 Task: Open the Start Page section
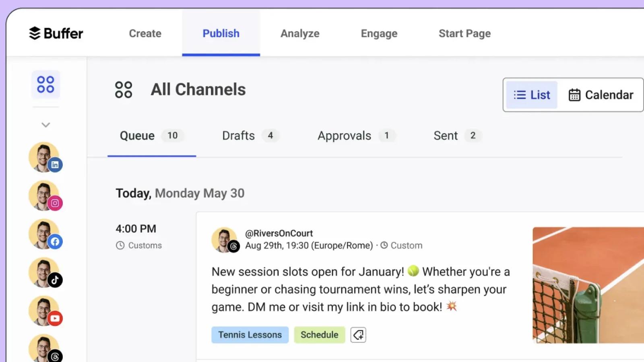coord(464,33)
